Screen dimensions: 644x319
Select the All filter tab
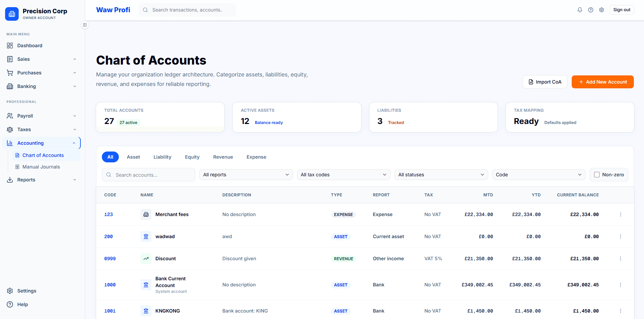click(x=110, y=157)
